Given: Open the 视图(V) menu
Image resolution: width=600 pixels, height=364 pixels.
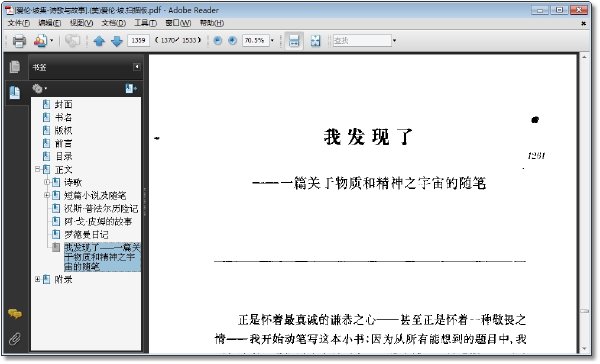Looking at the screenshot, I should tap(82, 23).
